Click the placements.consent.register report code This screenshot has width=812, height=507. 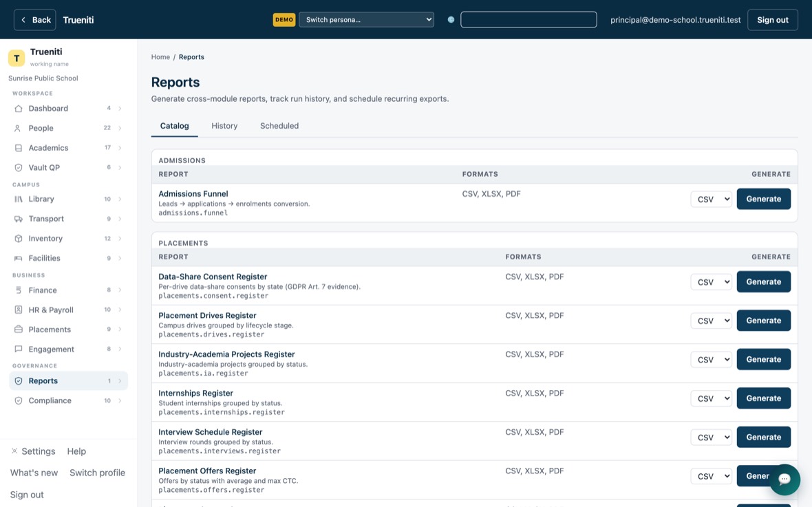pyautogui.click(x=213, y=296)
